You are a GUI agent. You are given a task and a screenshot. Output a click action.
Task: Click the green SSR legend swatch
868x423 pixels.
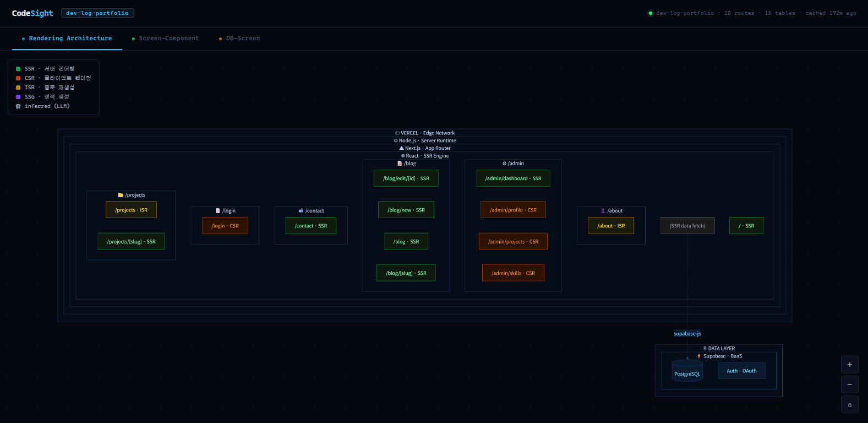(18, 69)
